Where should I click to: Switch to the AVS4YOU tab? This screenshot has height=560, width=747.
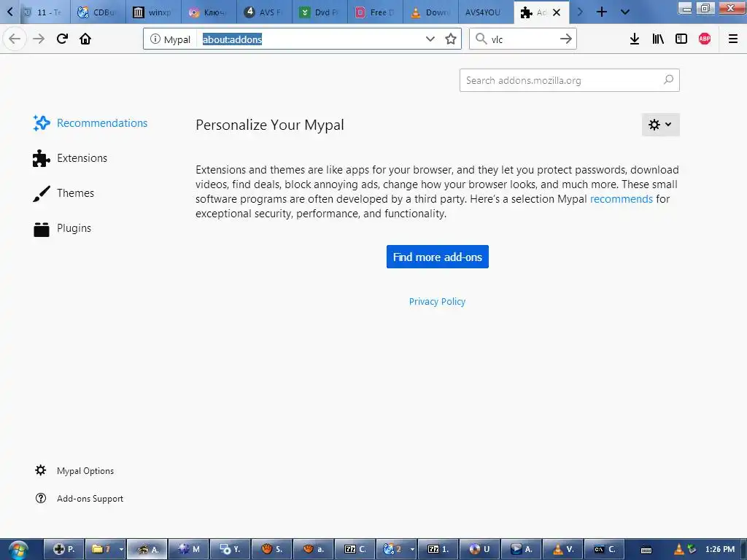coord(486,12)
